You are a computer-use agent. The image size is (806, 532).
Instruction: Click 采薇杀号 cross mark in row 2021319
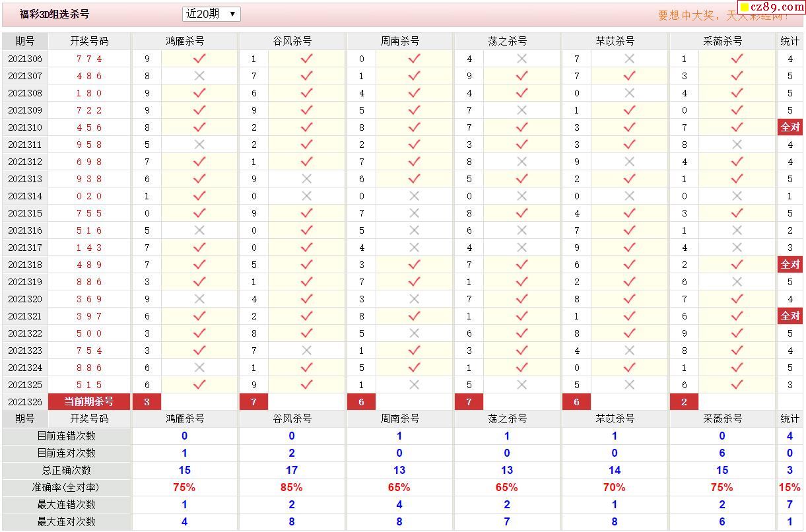(737, 282)
